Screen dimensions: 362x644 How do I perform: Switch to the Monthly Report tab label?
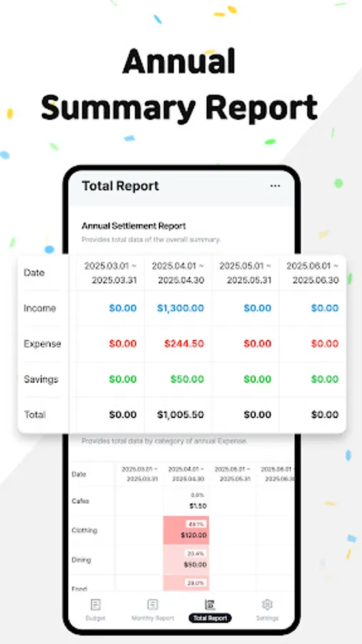pyautogui.click(x=152, y=618)
